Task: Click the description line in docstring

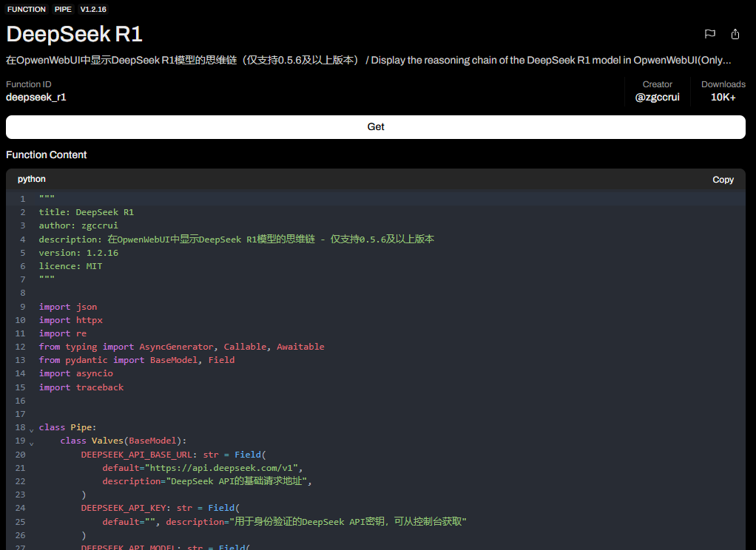Action: point(237,239)
